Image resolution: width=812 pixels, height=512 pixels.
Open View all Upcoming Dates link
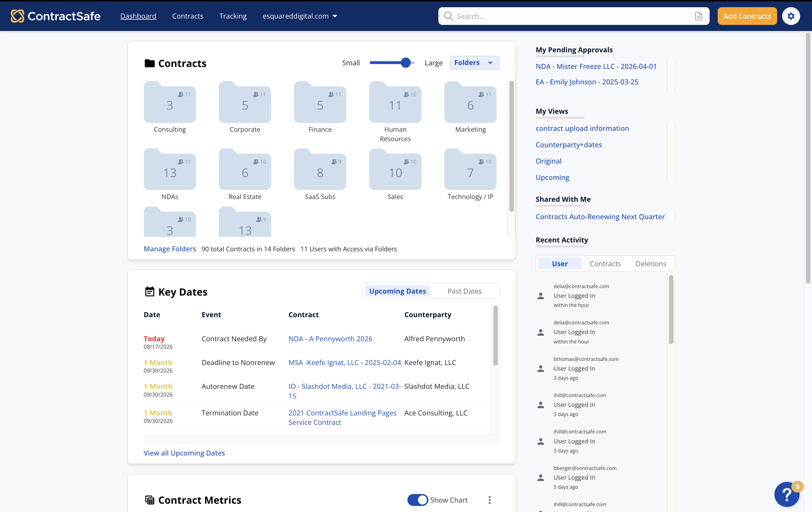click(184, 453)
